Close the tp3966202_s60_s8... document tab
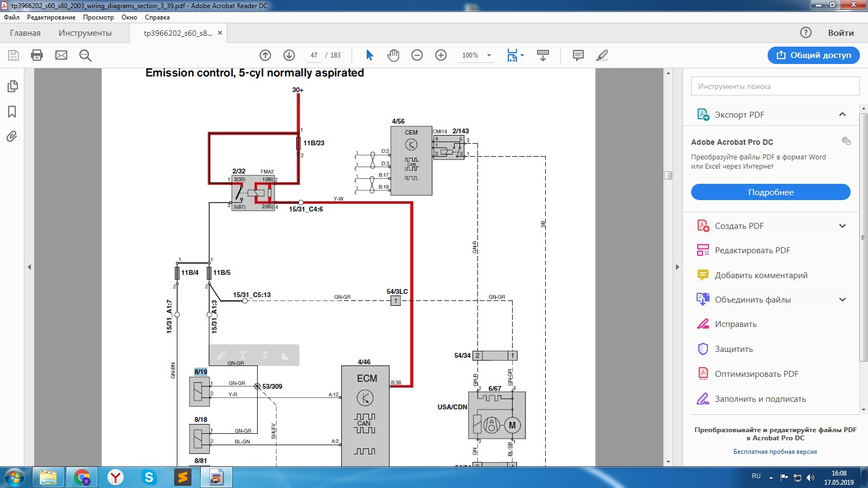Image resolution: width=868 pixels, height=488 pixels. (x=220, y=33)
